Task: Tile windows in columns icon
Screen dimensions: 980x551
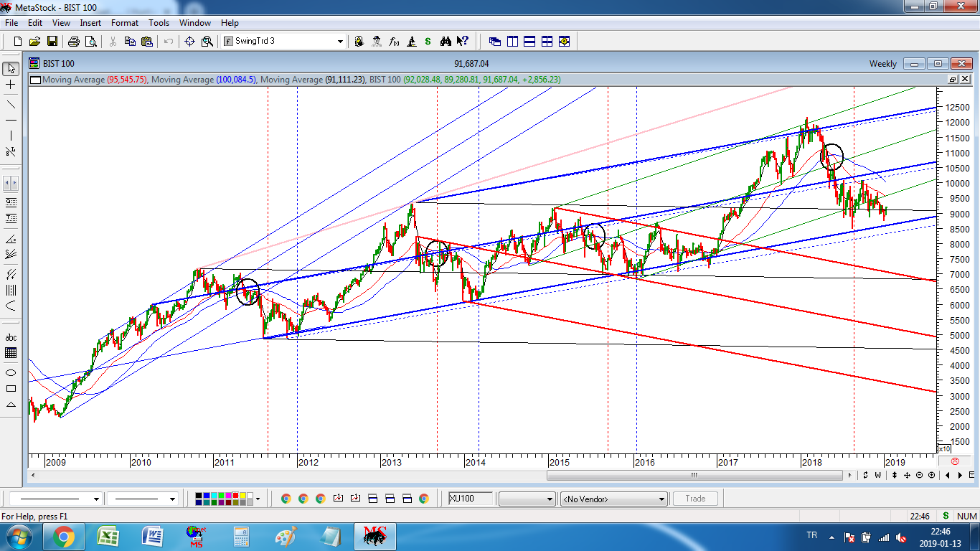Action: pyautogui.click(x=512, y=42)
